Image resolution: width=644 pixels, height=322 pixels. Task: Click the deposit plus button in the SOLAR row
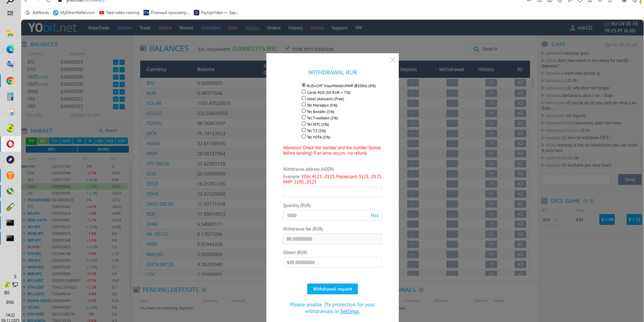point(413,103)
